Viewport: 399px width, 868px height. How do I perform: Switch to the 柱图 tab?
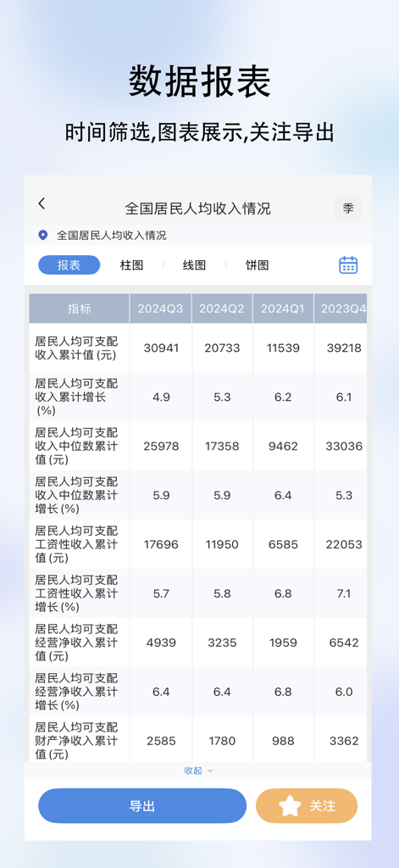(x=131, y=265)
